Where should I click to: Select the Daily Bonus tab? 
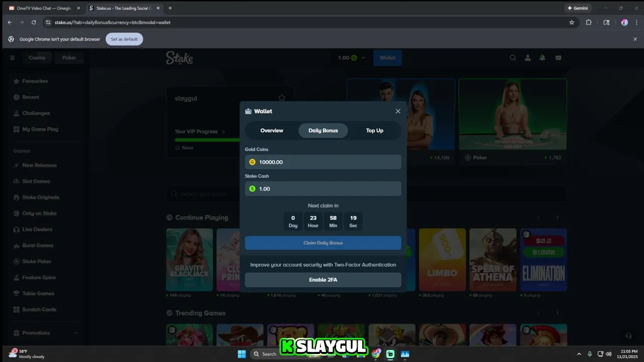(323, 130)
